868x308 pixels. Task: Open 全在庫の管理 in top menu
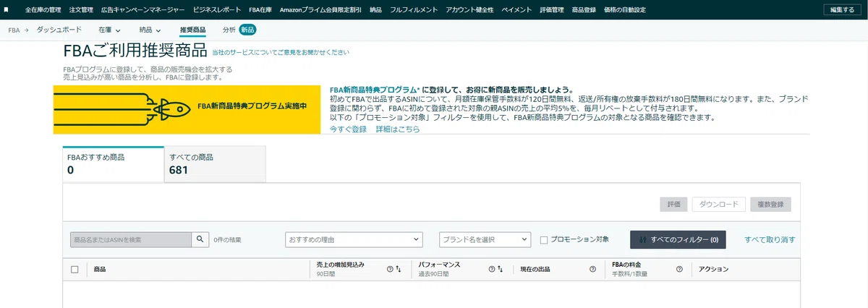pos(43,10)
